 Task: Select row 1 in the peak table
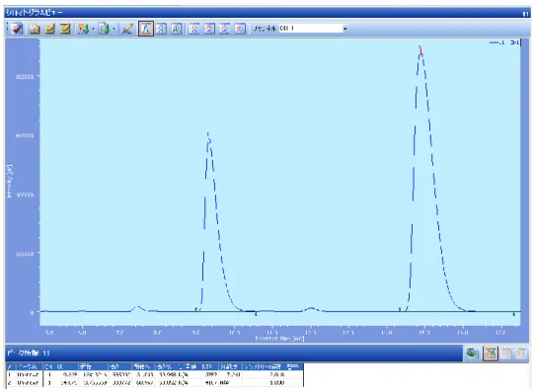coord(155,374)
